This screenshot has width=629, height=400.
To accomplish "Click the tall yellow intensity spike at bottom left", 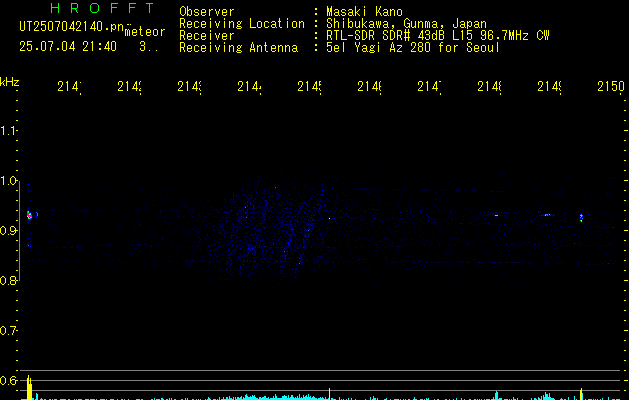I will (x=29, y=388).
